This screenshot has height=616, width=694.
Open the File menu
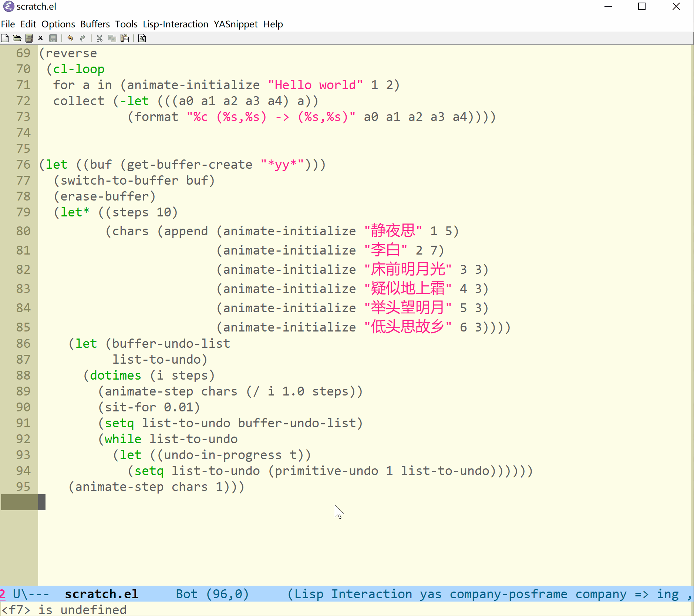[x=8, y=24]
